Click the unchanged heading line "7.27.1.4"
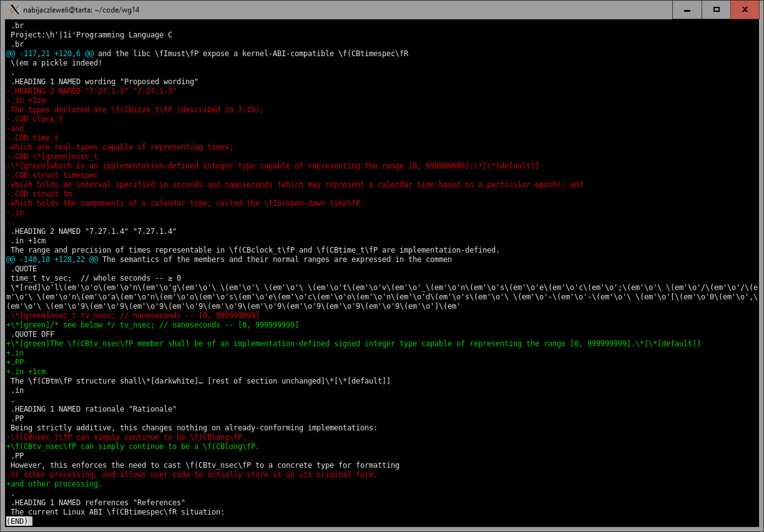 pos(94,231)
